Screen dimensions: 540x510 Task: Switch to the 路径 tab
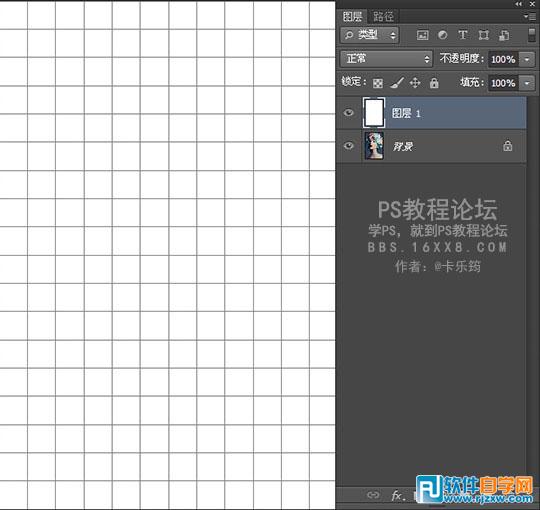tap(383, 16)
